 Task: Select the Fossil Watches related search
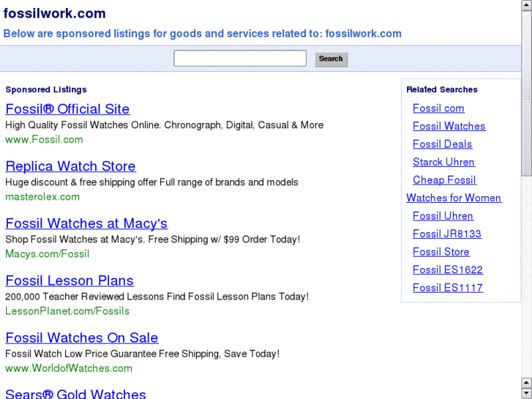[x=449, y=126]
